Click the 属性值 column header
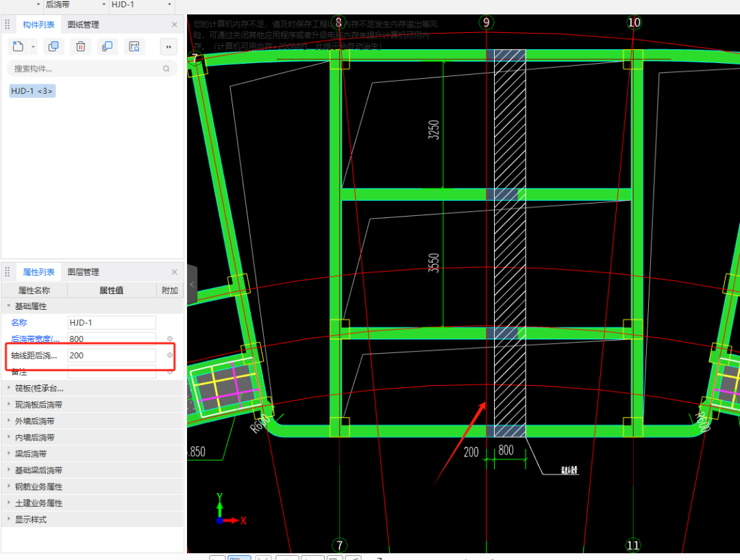The width and height of the screenshot is (740, 560). (x=112, y=291)
